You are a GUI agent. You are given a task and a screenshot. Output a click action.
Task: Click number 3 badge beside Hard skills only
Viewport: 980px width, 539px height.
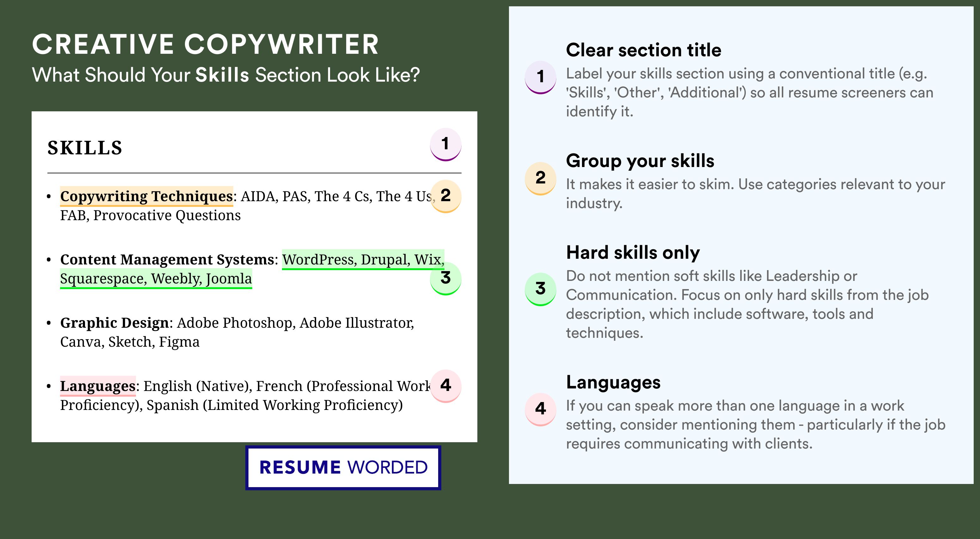point(541,289)
